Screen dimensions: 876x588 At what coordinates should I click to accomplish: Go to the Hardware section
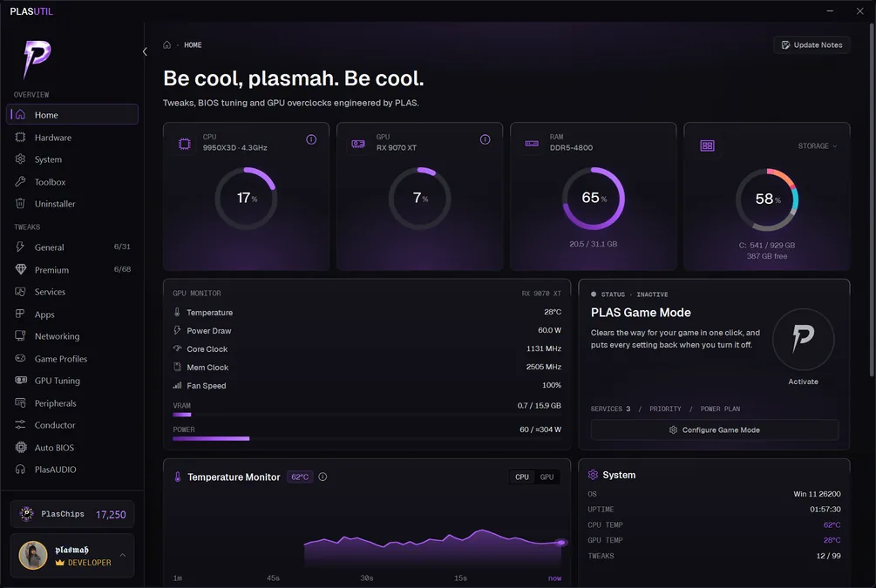pos(72,138)
